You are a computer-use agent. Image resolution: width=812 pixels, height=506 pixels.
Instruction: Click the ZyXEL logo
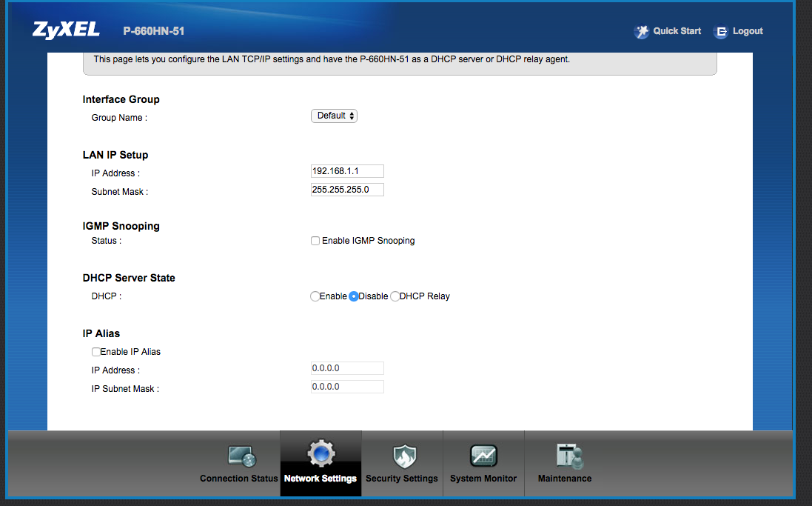(x=66, y=30)
